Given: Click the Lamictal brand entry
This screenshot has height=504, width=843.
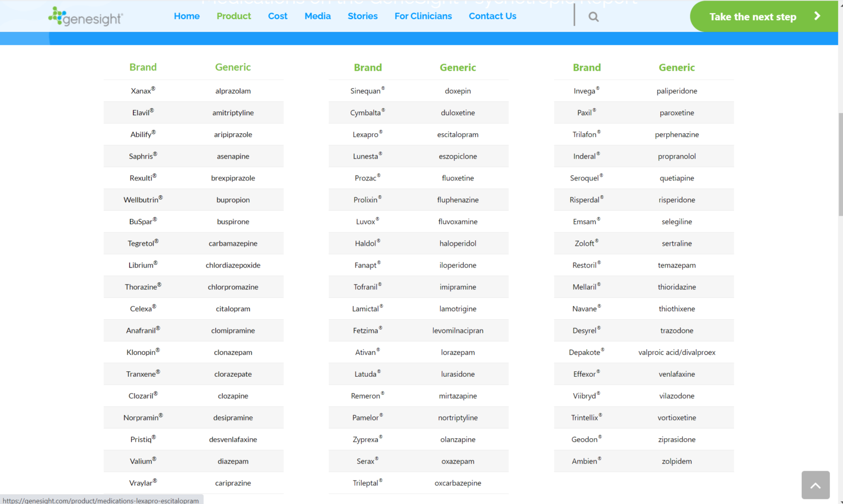Looking at the screenshot, I should click(368, 309).
